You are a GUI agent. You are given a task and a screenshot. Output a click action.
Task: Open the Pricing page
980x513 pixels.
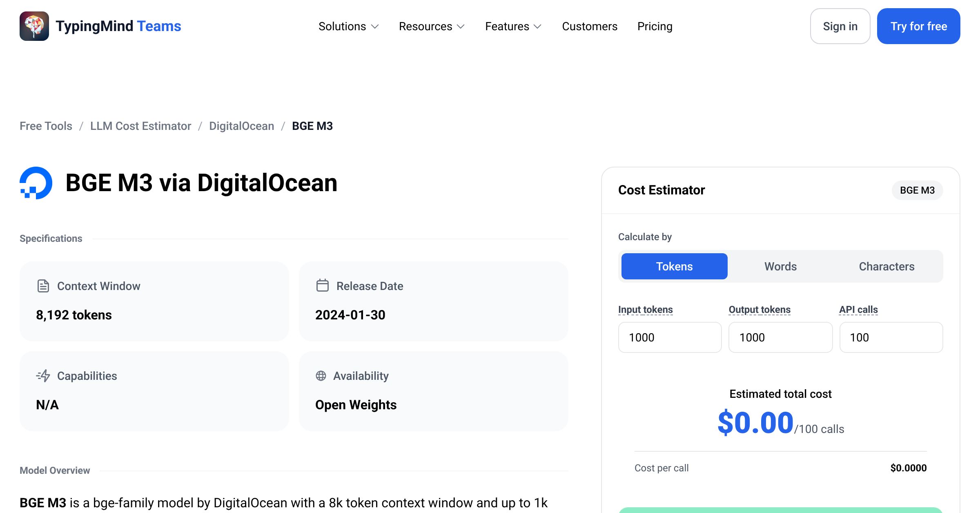click(655, 26)
